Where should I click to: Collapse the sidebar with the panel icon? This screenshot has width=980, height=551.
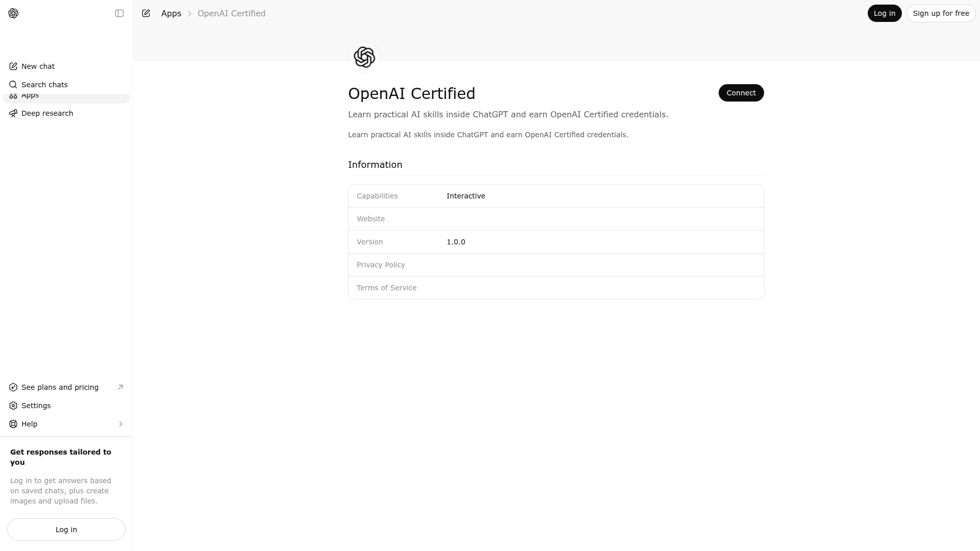pos(119,13)
